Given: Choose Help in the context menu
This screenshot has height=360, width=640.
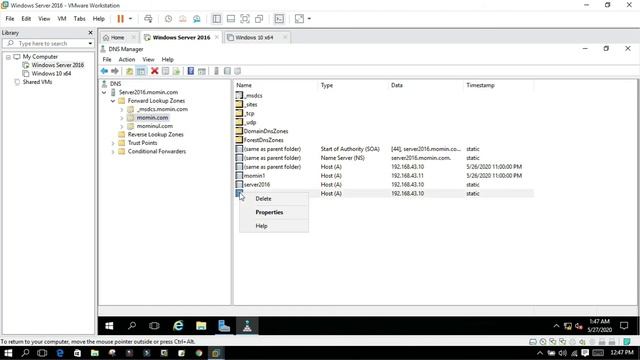Looking at the screenshot, I should pos(261,226).
